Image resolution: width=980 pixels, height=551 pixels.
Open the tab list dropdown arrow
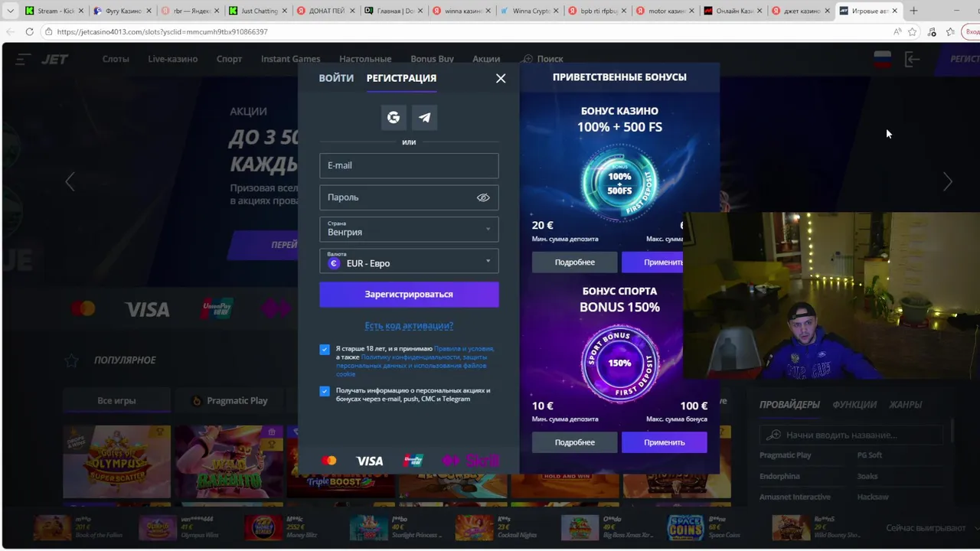pos(10,11)
